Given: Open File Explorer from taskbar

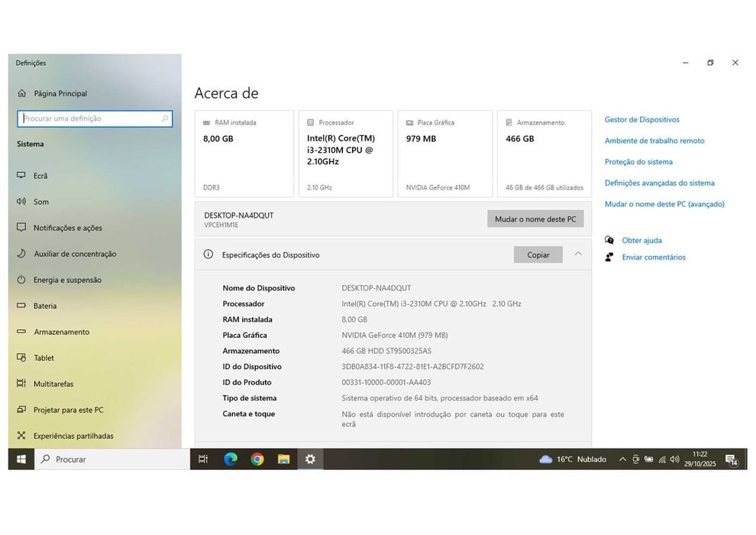Looking at the screenshot, I should 283,459.
